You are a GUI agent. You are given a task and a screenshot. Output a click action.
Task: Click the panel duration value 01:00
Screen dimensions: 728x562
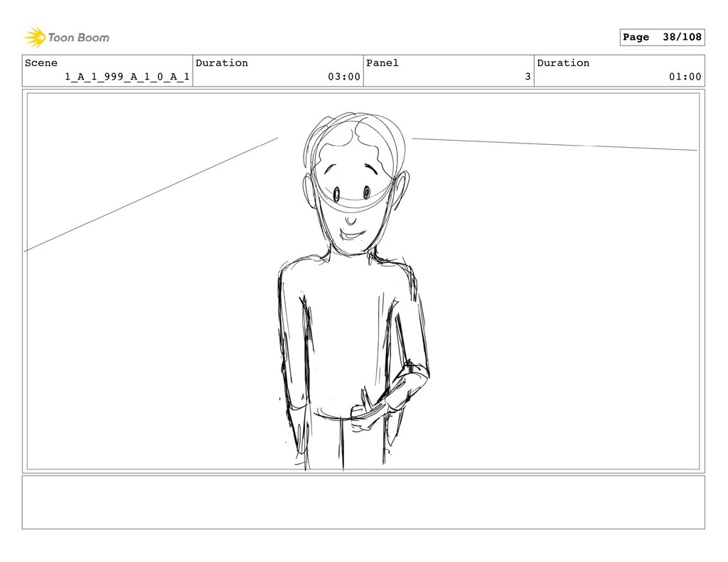pos(685,77)
